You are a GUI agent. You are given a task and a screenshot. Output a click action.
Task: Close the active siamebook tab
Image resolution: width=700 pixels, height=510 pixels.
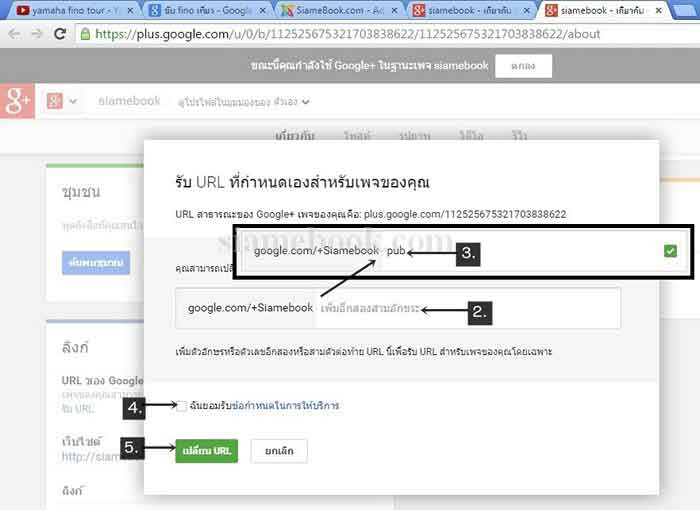[658, 10]
